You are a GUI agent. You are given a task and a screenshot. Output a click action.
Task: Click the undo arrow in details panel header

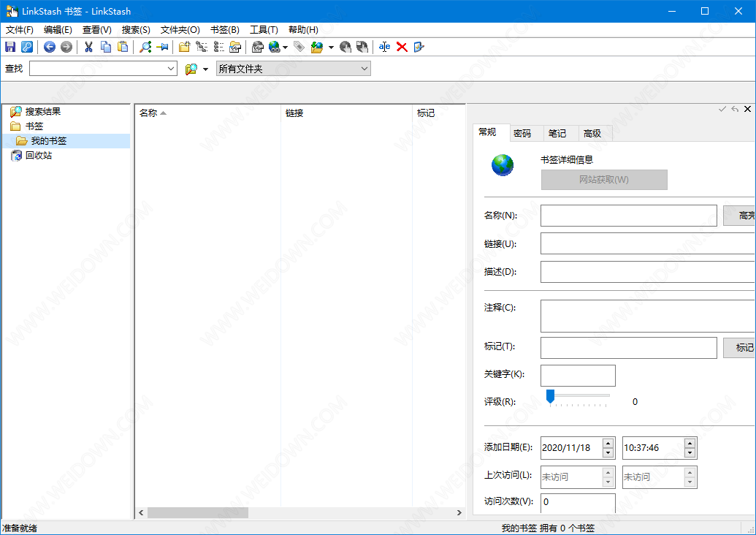tap(735, 109)
